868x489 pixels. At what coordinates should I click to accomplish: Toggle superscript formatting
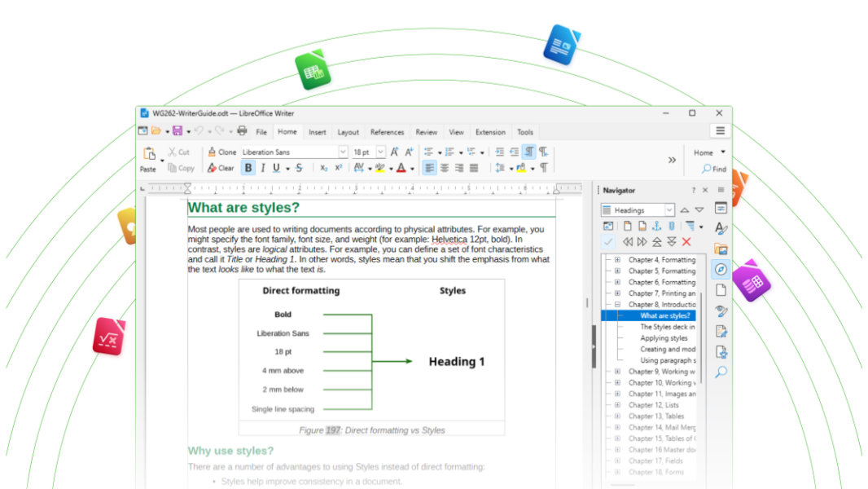coord(339,168)
